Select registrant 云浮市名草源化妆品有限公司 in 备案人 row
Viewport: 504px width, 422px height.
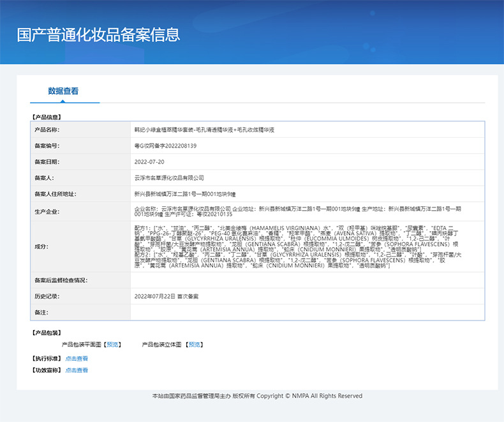click(169, 178)
